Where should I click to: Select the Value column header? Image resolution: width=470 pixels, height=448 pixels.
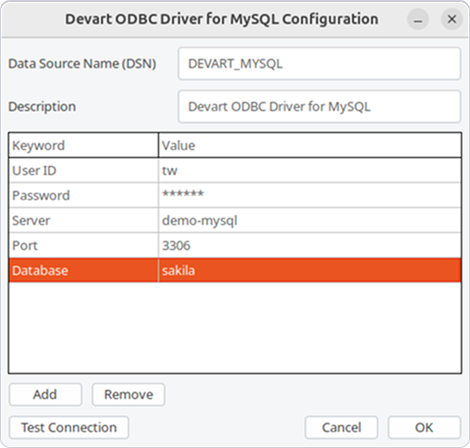click(x=310, y=145)
